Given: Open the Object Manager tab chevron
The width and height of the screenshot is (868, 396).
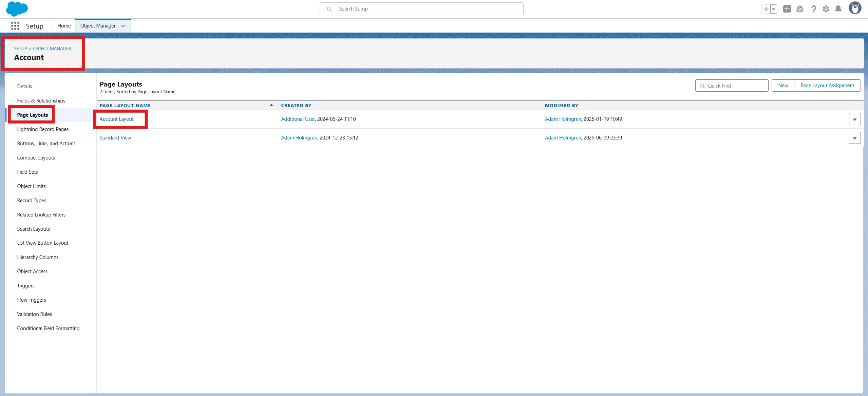Looking at the screenshot, I should (123, 26).
